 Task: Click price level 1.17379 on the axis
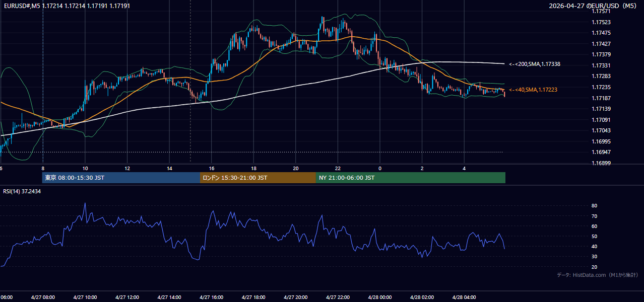click(x=601, y=54)
